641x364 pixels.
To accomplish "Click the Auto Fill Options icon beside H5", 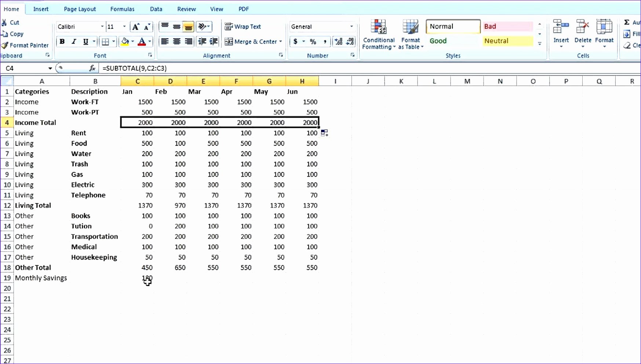I will click(x=325, y=133).
